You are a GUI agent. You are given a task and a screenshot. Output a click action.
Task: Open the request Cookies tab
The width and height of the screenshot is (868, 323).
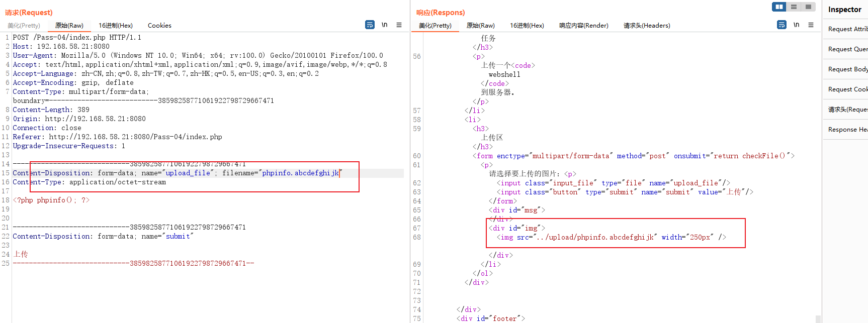159,26
